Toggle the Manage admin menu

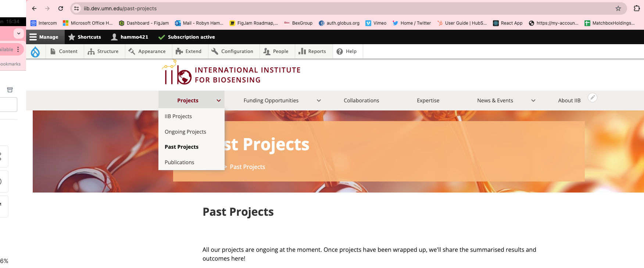(44, 37)
